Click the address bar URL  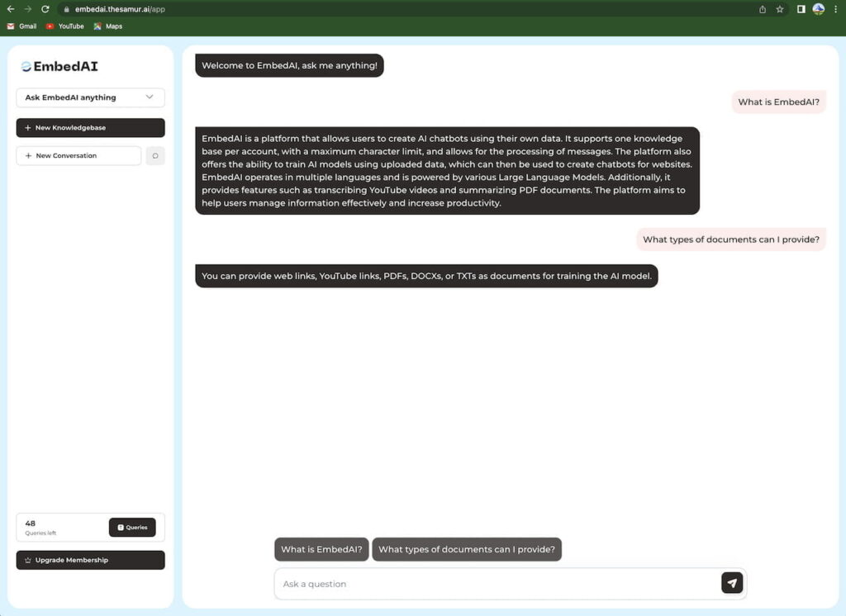[120, 9]
